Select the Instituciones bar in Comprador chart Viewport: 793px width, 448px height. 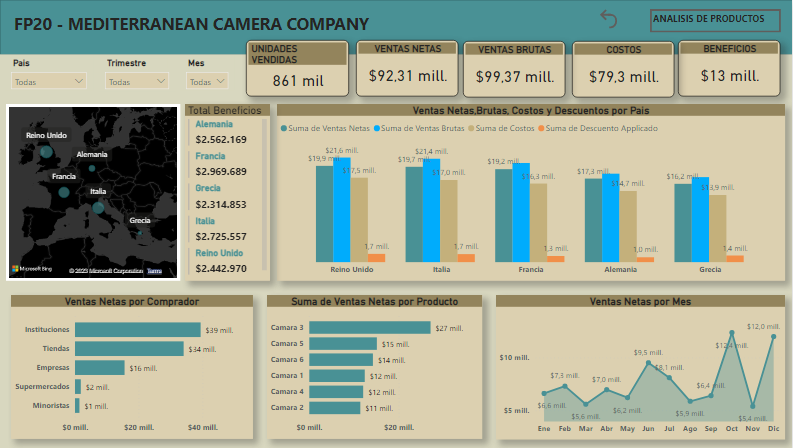click(137, 329)
